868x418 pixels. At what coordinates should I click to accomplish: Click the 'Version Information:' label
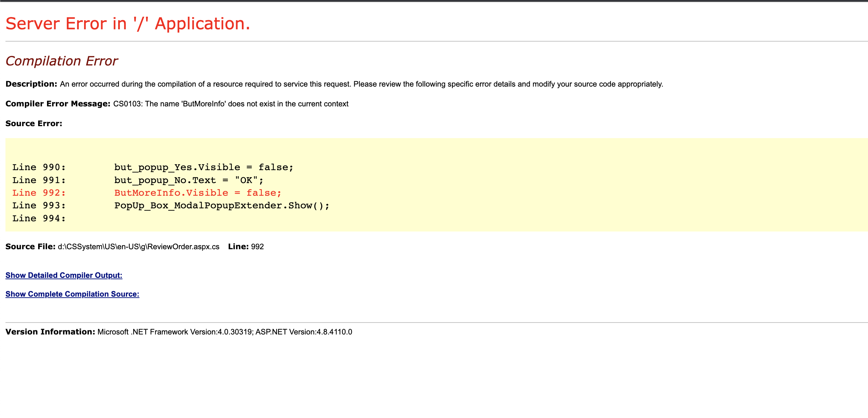[x=50, y=332]
